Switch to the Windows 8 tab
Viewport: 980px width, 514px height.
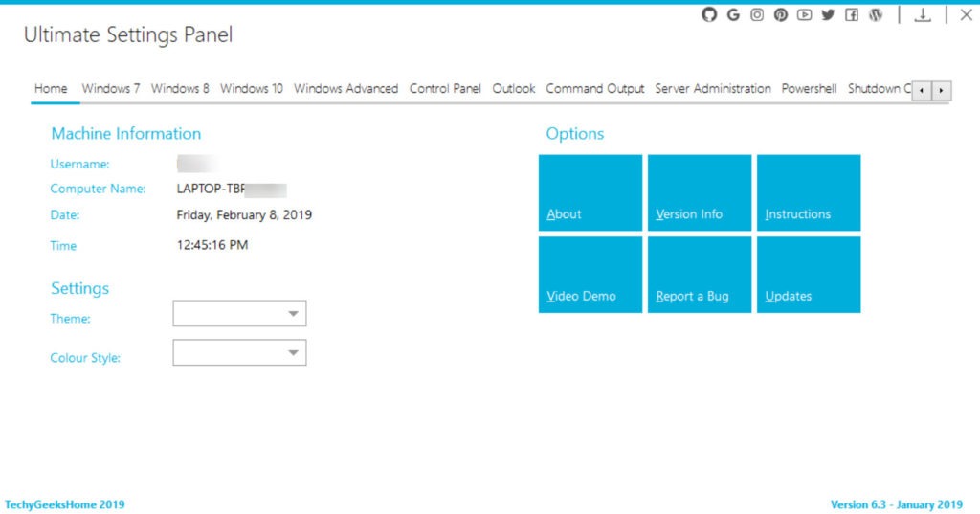180,89
